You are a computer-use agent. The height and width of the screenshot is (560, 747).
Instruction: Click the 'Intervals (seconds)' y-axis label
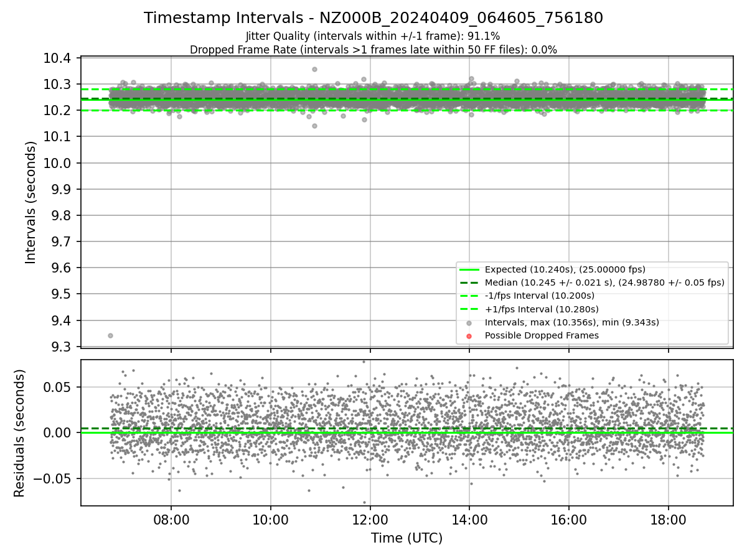click(31, 202)
